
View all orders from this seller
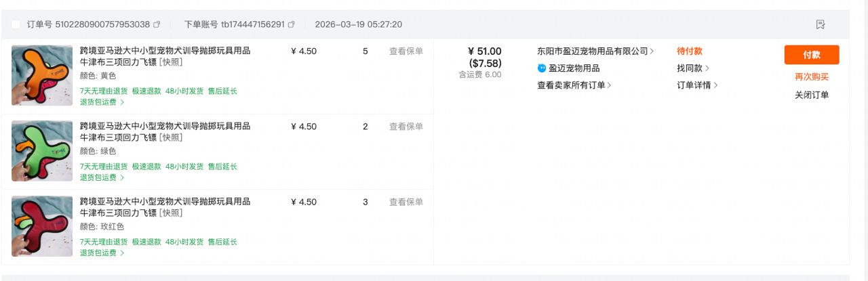click(574, 85)
